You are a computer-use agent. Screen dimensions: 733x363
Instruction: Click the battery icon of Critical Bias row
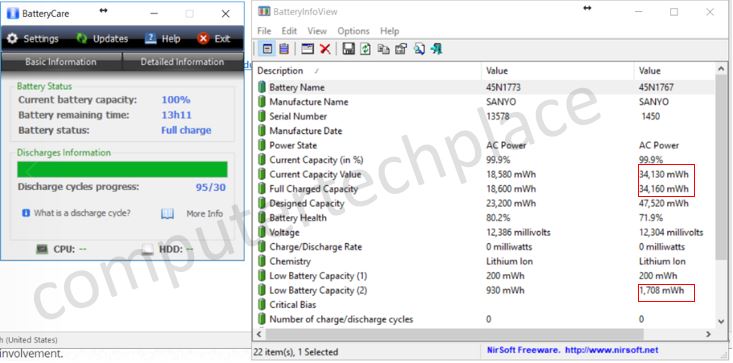(262, 305)
